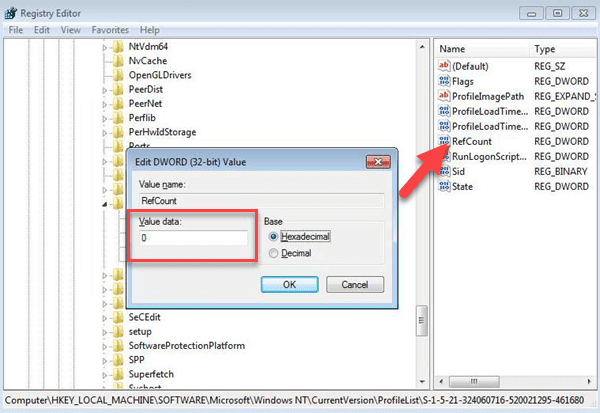Screen dimensions: 600x413
Task: Select the SeCEdit folder icon
Action: [x=118, y=317]
